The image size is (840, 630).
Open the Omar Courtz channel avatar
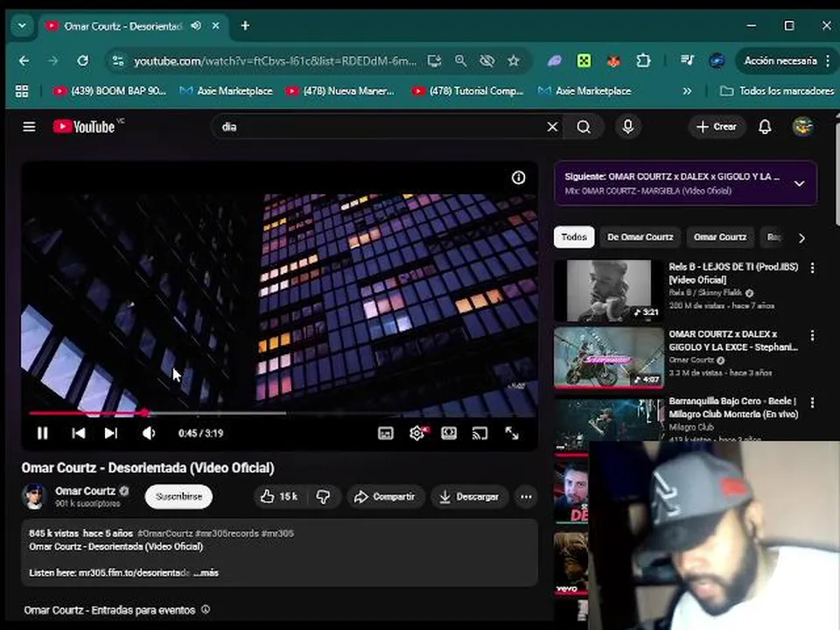coord(34,496)
